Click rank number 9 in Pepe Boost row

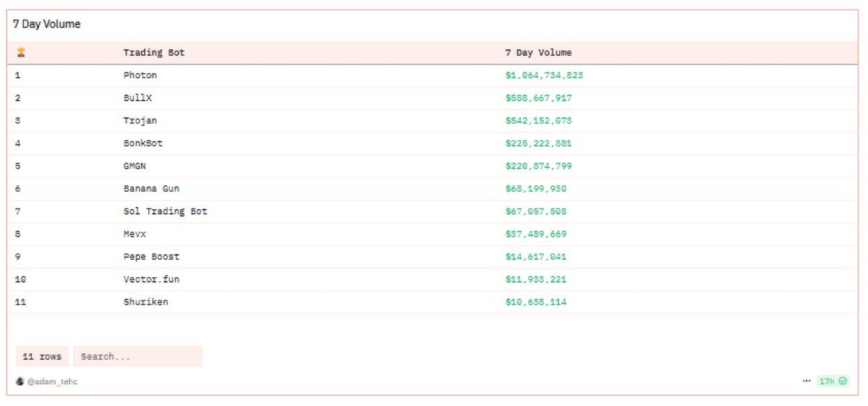coord(17,256)
